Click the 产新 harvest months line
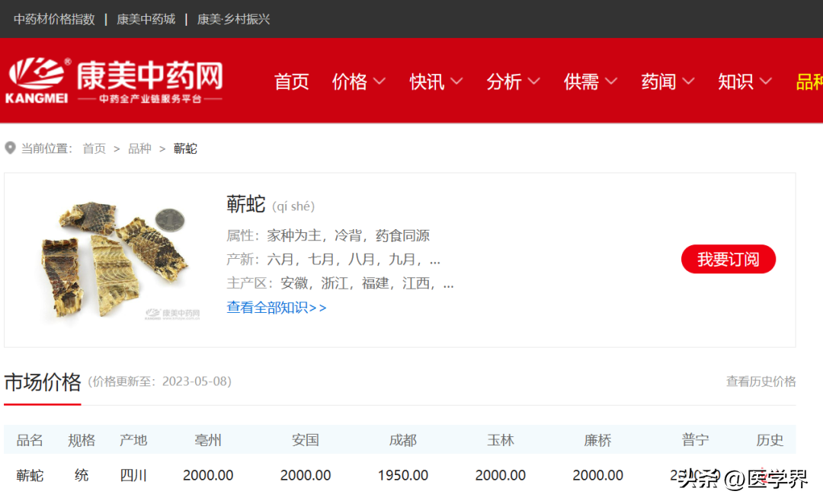The image size is (823, 504). point(333,259)
